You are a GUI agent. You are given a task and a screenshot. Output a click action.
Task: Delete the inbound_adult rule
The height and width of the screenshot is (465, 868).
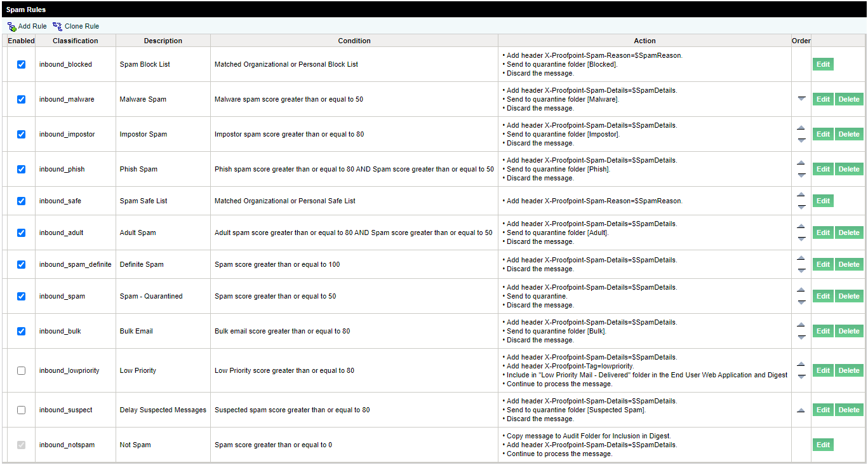(849, 232)
